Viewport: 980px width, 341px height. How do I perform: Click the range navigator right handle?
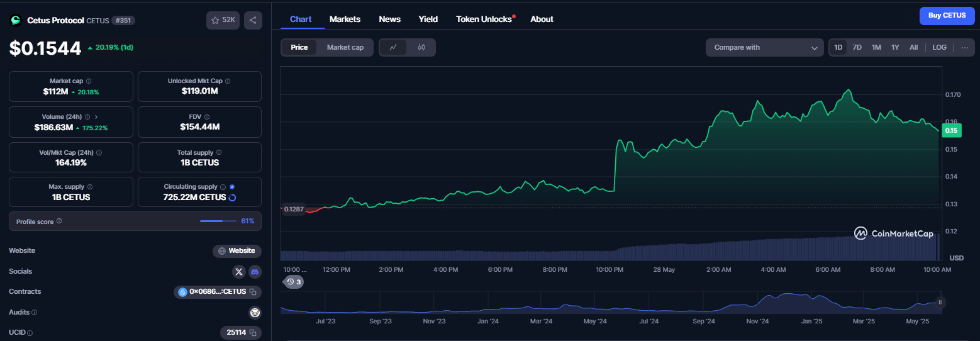[x=940, y=303]
